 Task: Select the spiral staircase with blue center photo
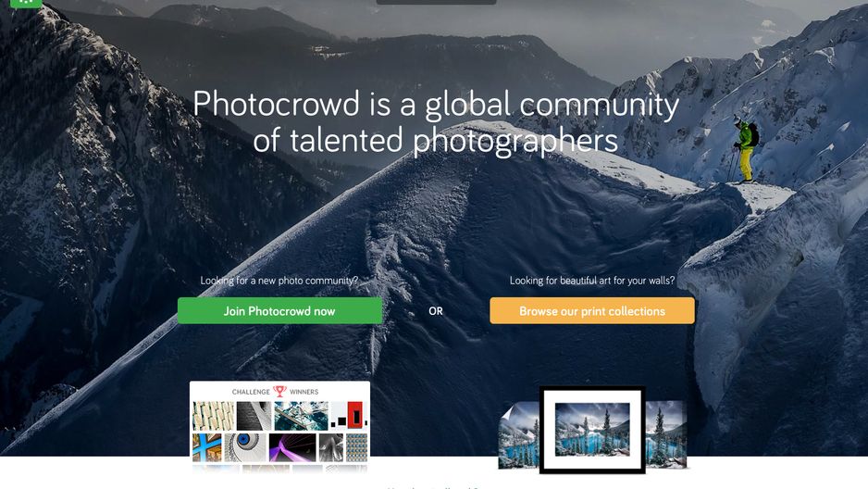coord(245,447)
